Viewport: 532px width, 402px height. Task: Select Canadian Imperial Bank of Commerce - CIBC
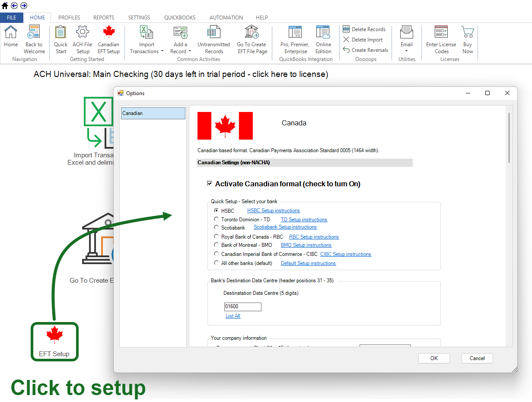pos(217,254)
